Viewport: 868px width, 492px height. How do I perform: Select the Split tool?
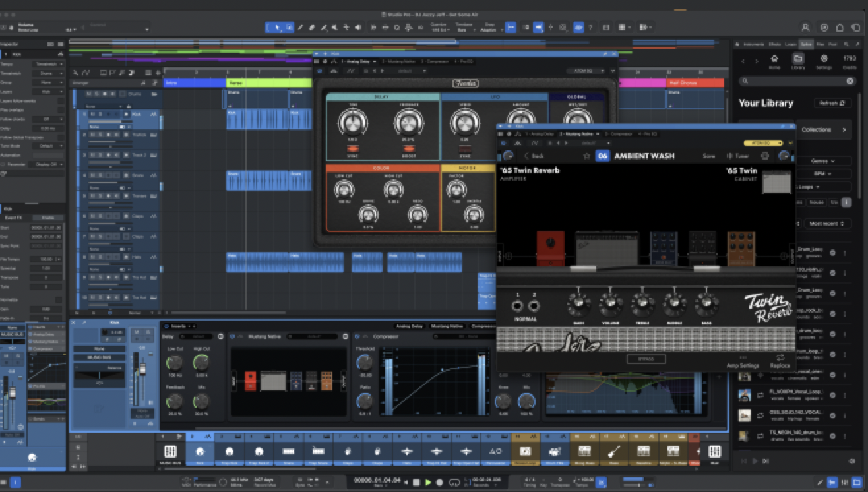coord(300,28)
